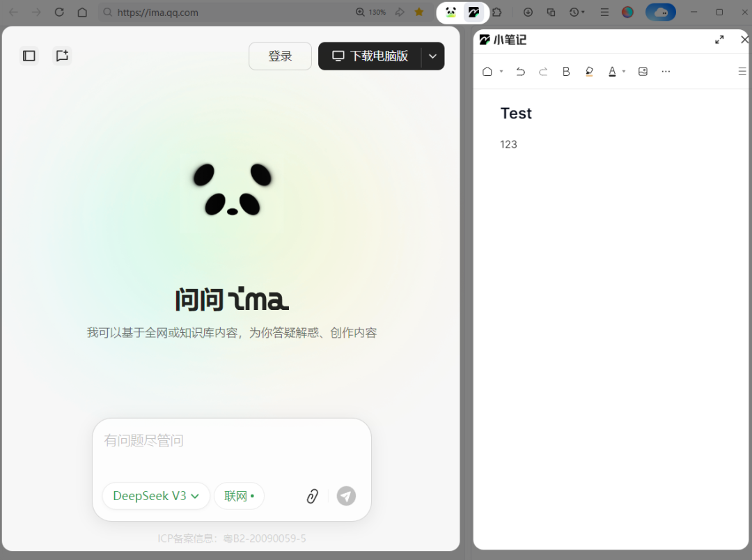Click 小笔记 extension icon in browser toolbar
The image size is (752, 560).
[x=474, y=13]
